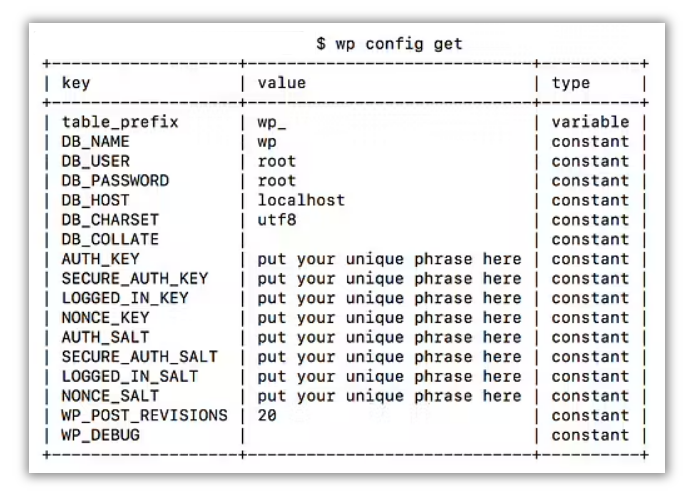This screenshot has height=497, width=691.
Task: Select the DB_NAME key
Action: click(x=96, y=142)
